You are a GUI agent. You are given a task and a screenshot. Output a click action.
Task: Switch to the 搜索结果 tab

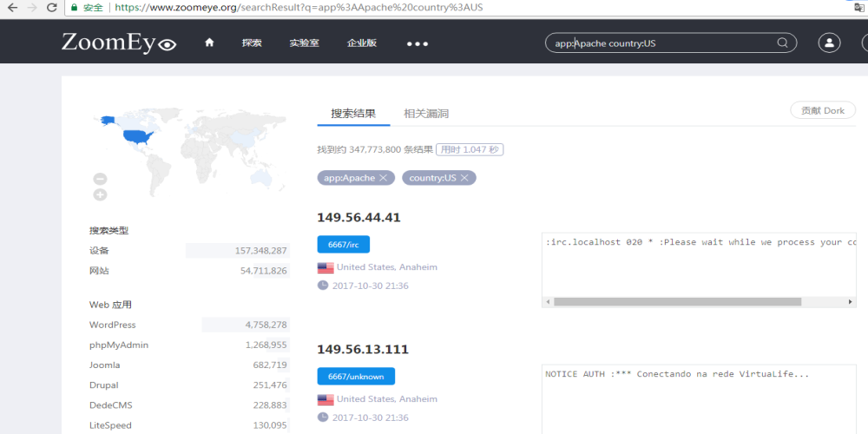[354, 114]
